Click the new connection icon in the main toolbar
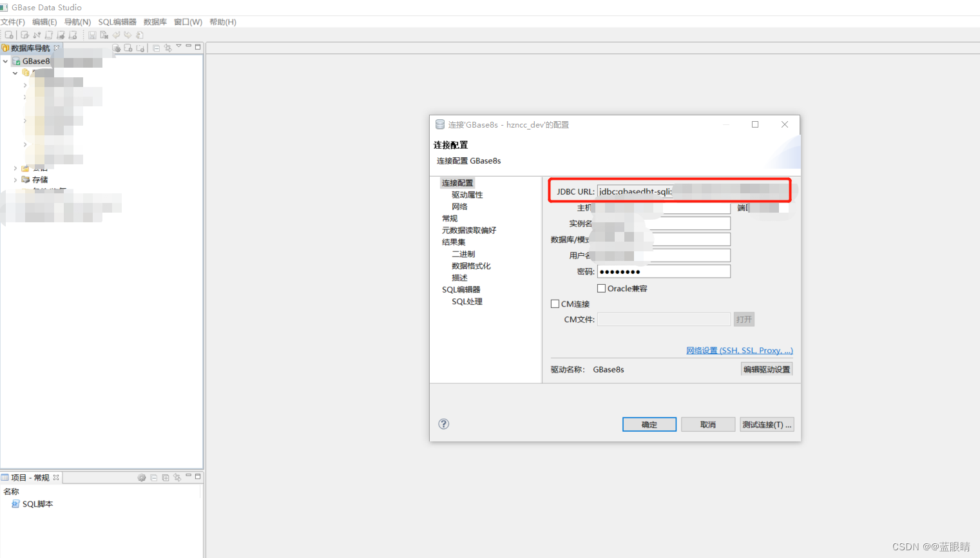 pyautogui.click(x=9, y=35)
